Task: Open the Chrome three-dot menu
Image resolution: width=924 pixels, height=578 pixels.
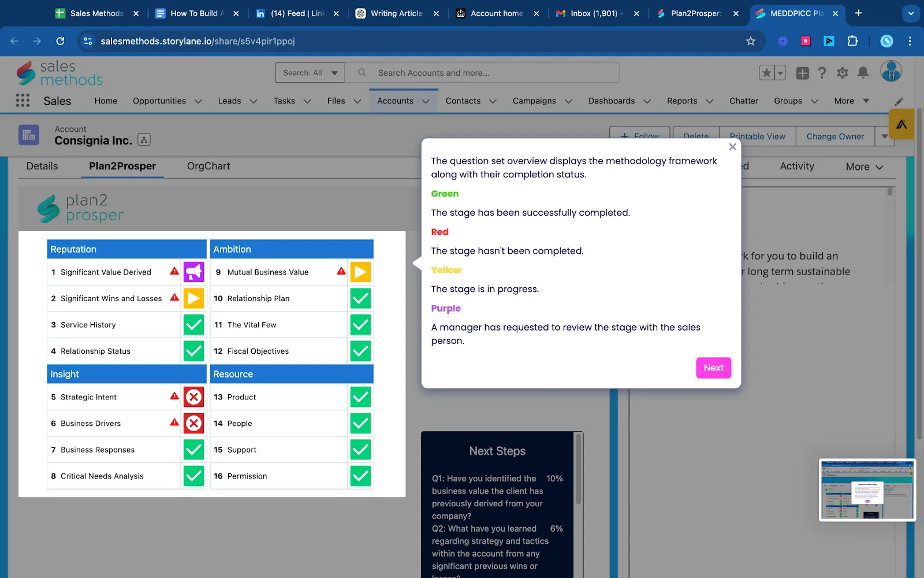Action: (910, 41)
